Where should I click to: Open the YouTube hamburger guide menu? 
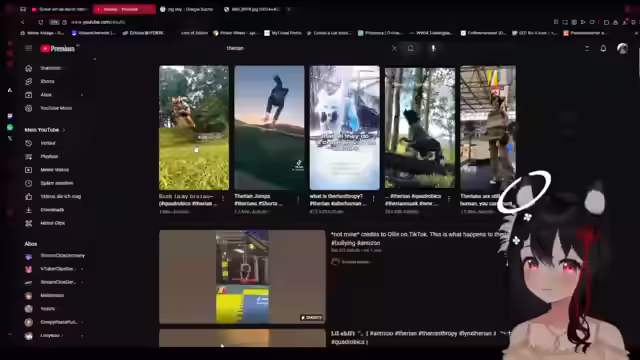click(x=28, y=48)
